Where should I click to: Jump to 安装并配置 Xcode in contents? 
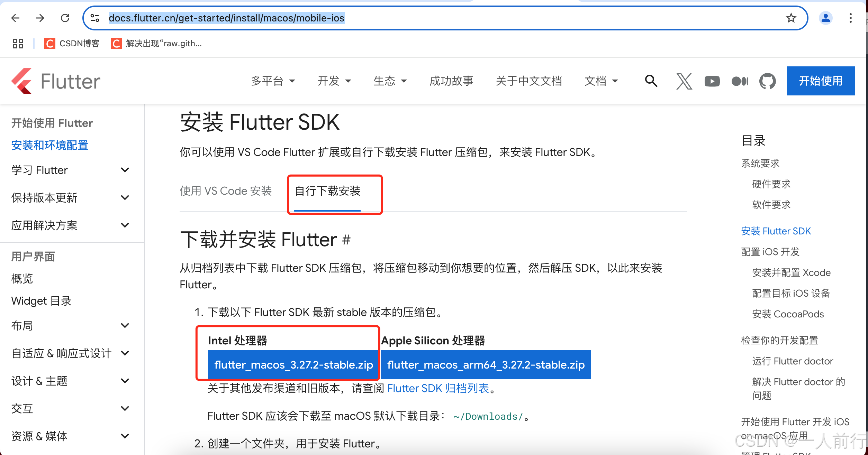[x=791, y=272]
